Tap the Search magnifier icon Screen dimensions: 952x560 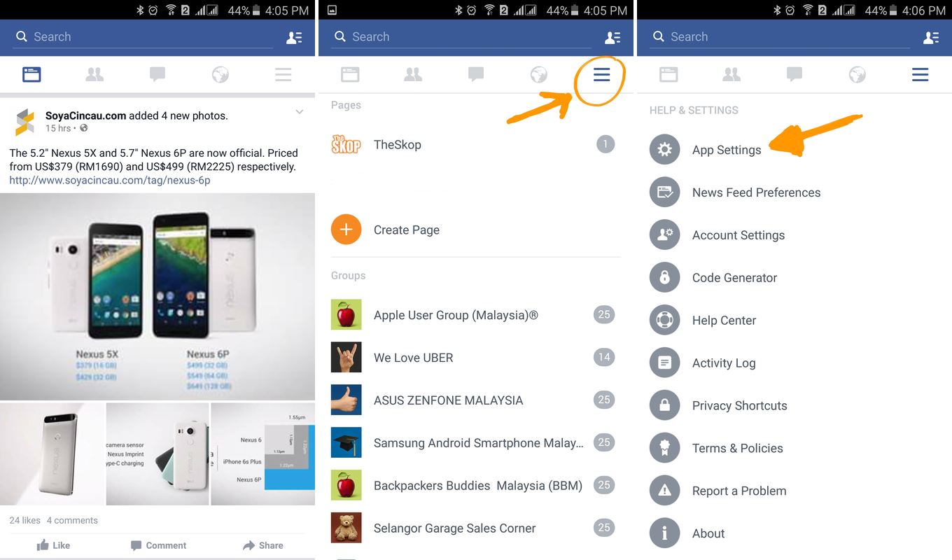point(21,36)
